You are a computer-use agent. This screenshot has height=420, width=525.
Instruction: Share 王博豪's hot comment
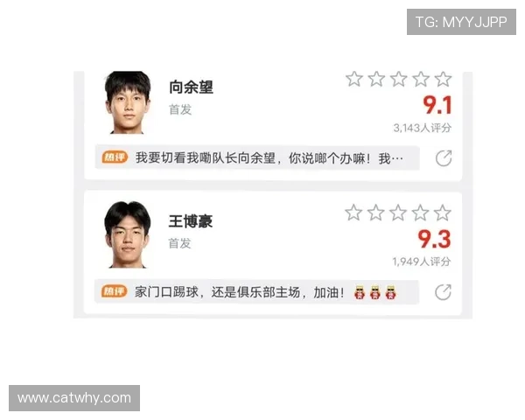(x=443, y=292)
